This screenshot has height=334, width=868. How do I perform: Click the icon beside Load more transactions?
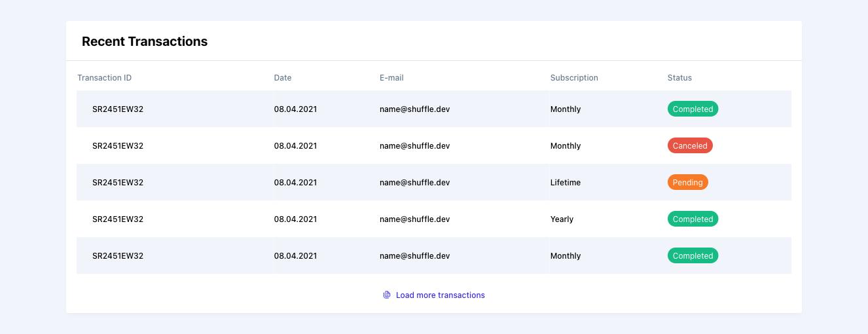coord(387,295)
